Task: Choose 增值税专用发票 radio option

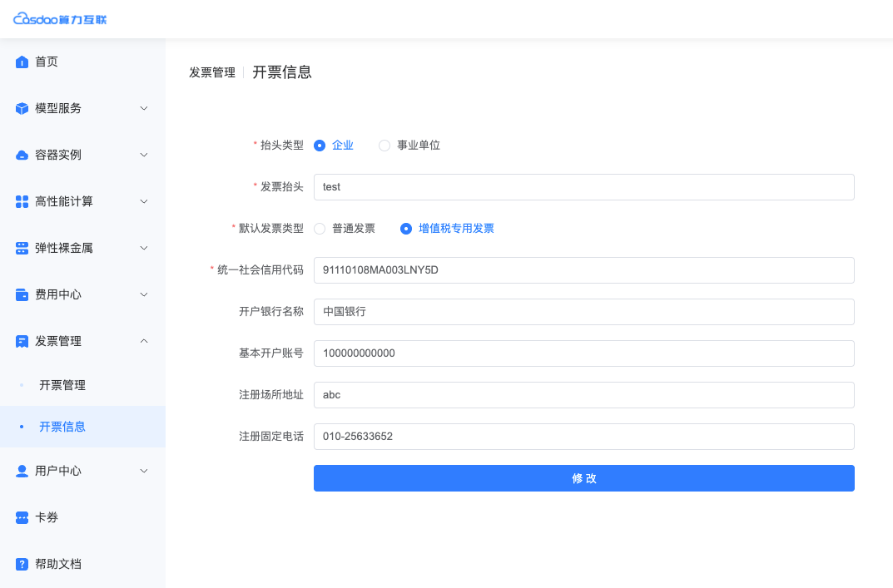Action: click(406, 229)
